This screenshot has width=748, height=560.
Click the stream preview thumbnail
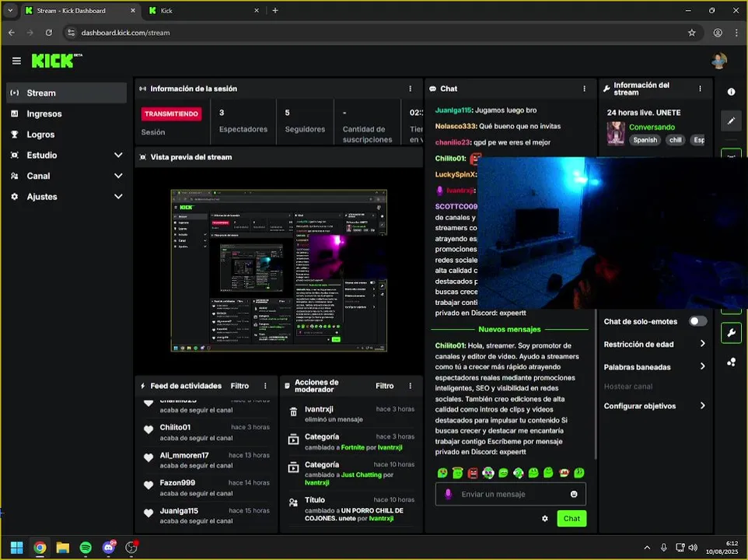278,271
